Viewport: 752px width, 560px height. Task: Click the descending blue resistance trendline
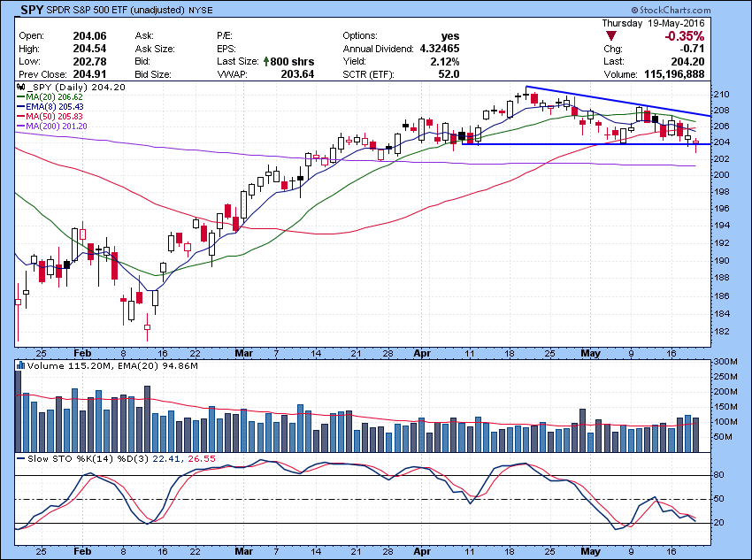[618, 101]
